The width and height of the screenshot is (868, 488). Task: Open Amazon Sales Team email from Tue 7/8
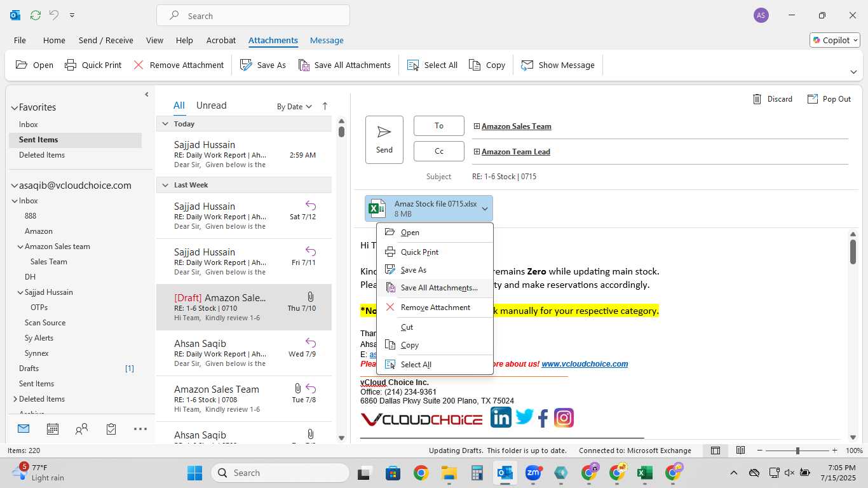coord(244,399)
